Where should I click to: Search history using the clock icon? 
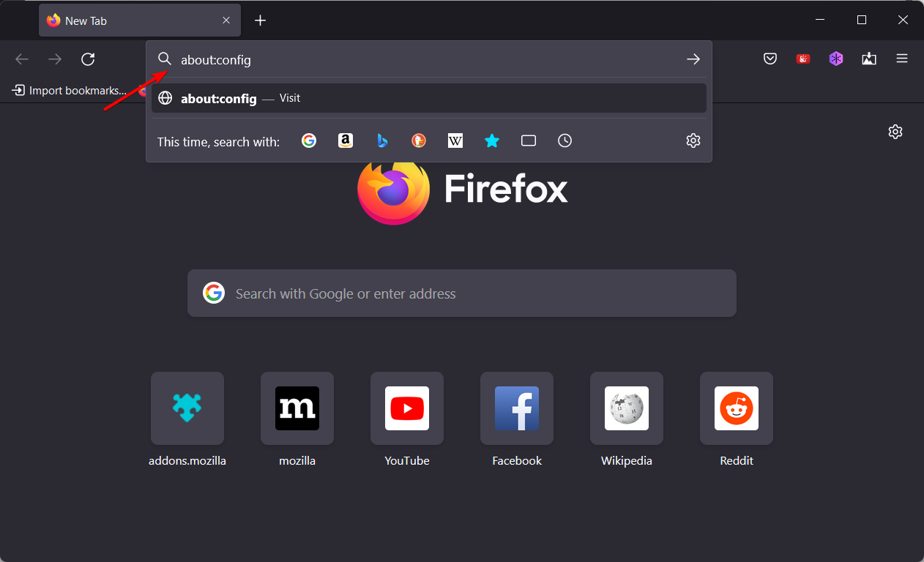pos(565,140)
